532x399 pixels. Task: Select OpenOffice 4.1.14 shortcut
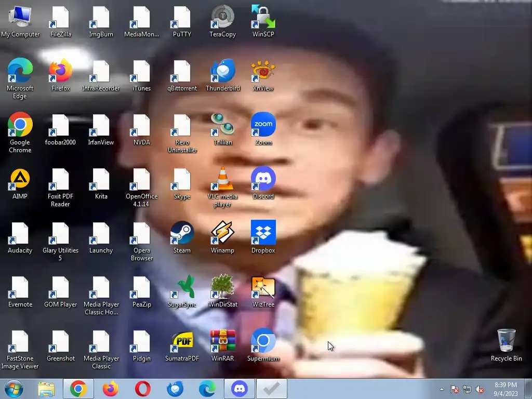141,187
